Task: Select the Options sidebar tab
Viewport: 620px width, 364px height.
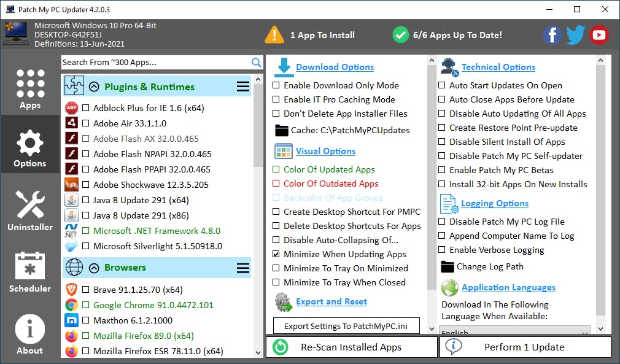Action: click(30, 150)
